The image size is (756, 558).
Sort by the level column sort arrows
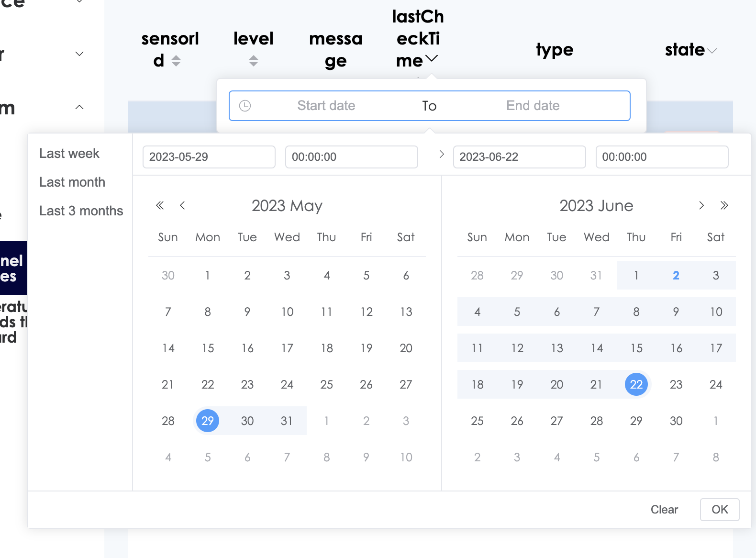click(x=254, y=61)
